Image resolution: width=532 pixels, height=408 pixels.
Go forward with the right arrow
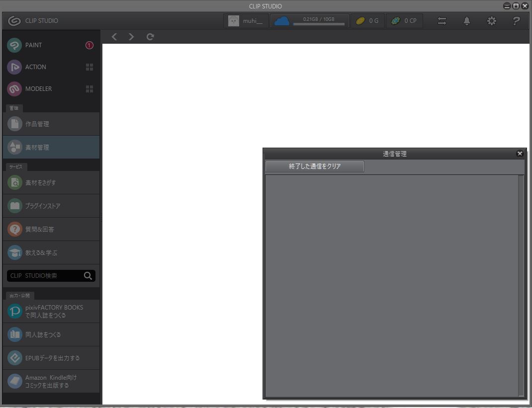coord(131,37)
